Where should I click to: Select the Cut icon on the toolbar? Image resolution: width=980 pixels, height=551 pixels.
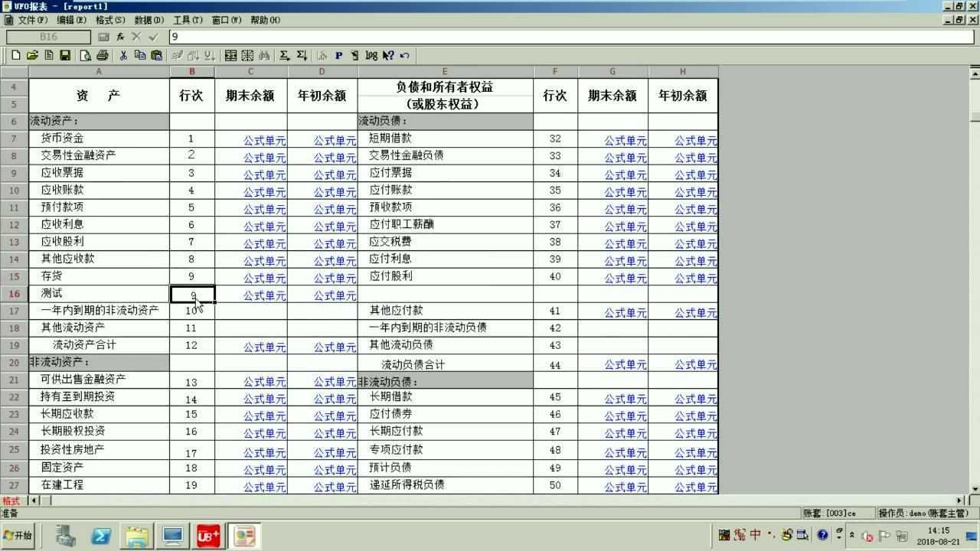point(122,55)
